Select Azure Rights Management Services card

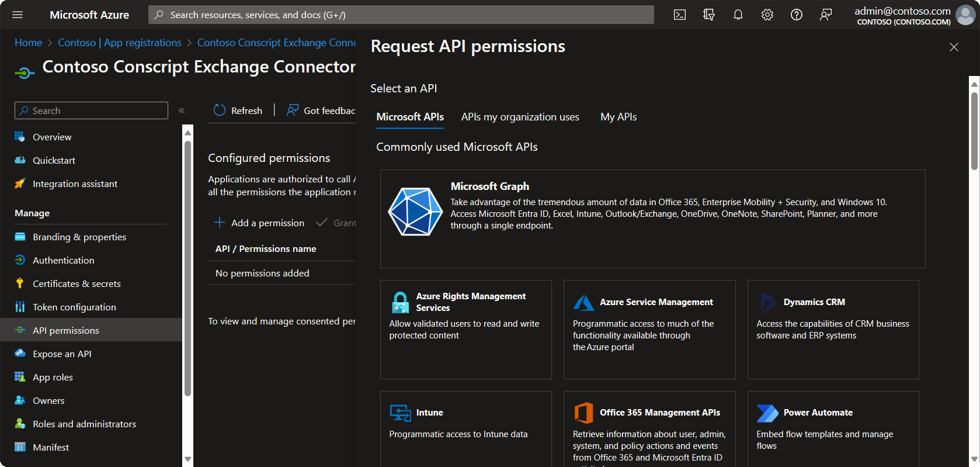click(x=466, y=330)
